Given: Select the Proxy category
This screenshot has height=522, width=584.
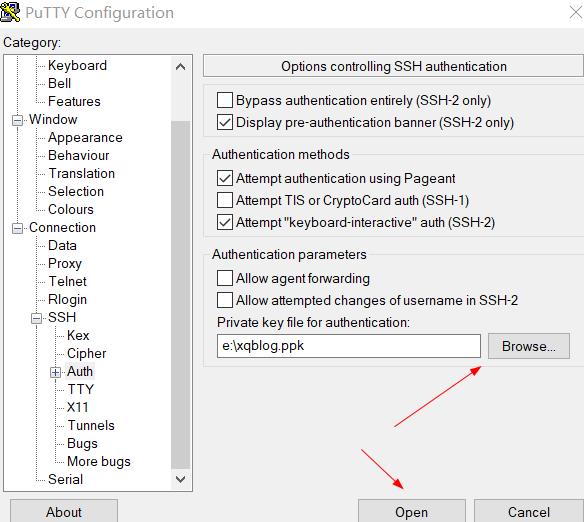Looking at the screenshot, I should (65, 263).
